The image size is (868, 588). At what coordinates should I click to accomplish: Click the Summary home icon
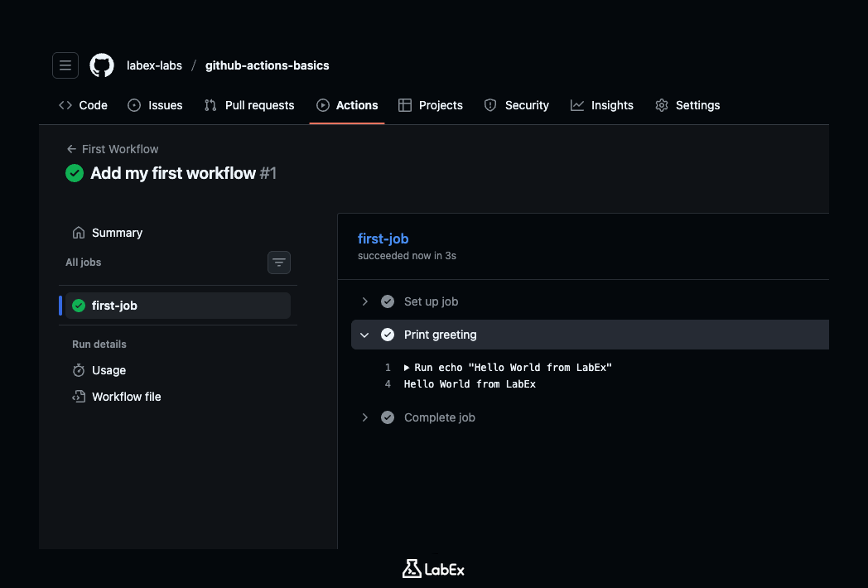pyautogui.click(x=79, y=233)
